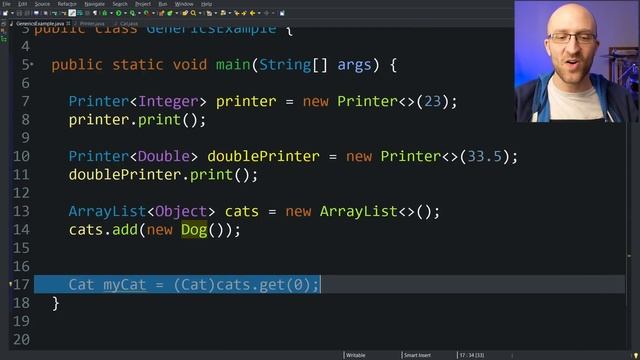This screenshot has width=640, height=360.
Task: Open the Project menu
Action: pyautogui.click(x=143, y=4)
